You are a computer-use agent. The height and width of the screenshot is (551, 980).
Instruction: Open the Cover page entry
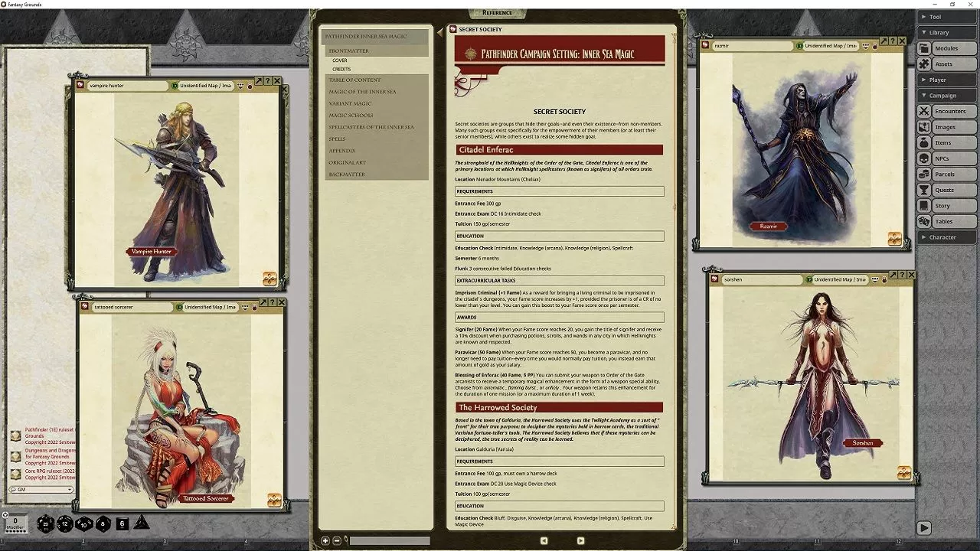[x=340, y=60]
